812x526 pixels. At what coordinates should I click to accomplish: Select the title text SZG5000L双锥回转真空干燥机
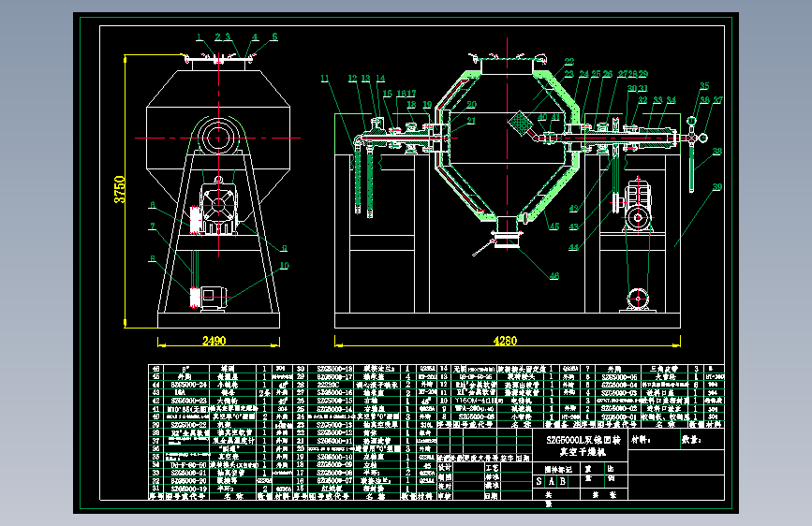pyautogui.click(x=583, y=446)
